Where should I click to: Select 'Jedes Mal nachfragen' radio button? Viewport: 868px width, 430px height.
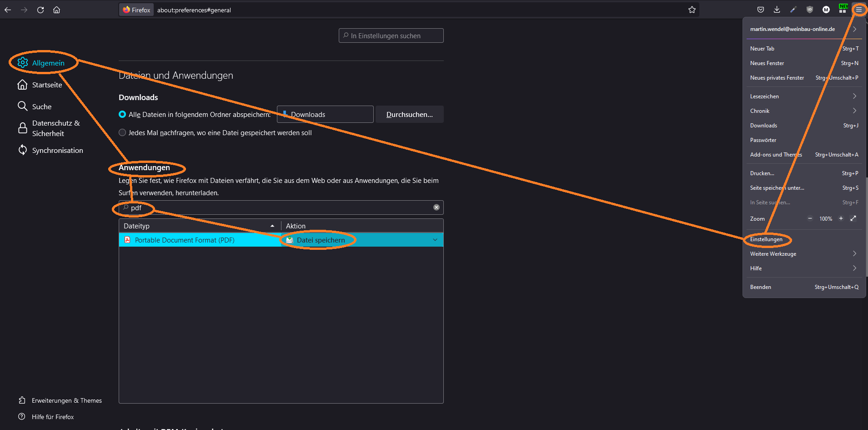point(122,133)
